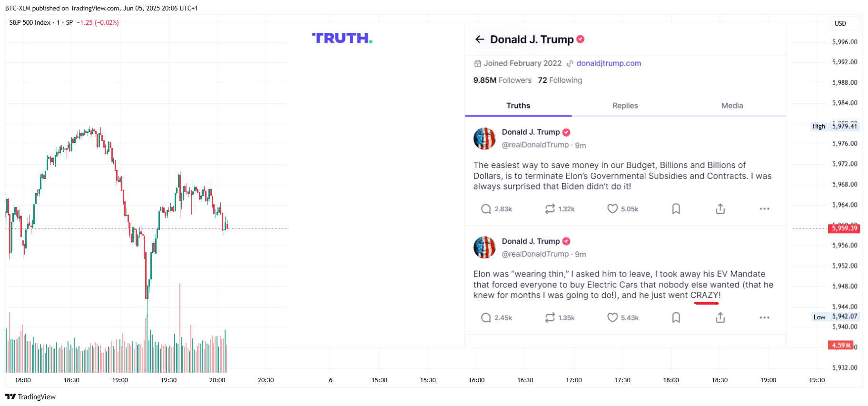Share the EV Mandate post

[x=720, y=317]
